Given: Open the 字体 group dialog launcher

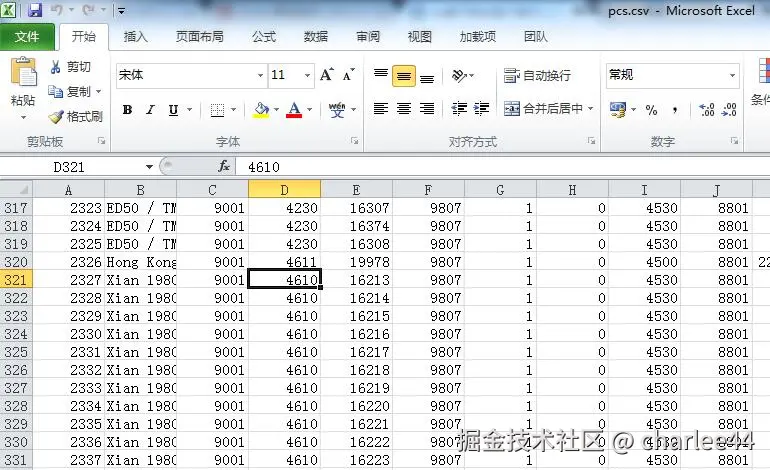Looking at the screenshot, I should [355, 141].
